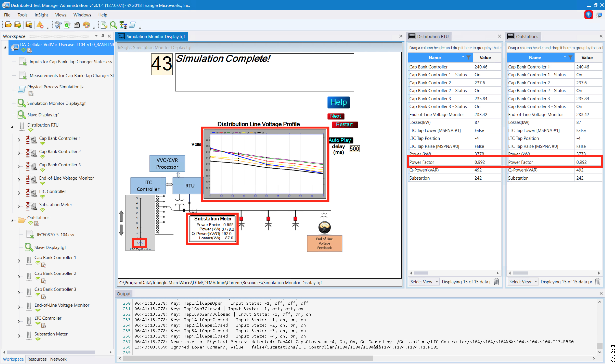Click LTC tap raise up arrow
616x364 pixels.
[x=121, y=216]
